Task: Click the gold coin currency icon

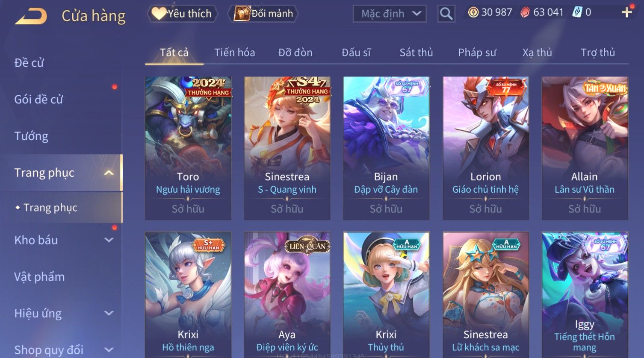Action: pyautogui.click(x=473, y=12)
